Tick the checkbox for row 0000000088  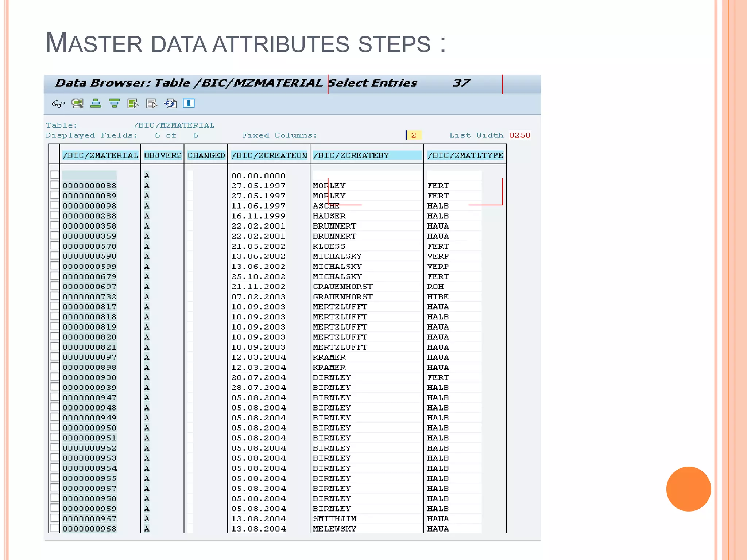click(54, 185)
